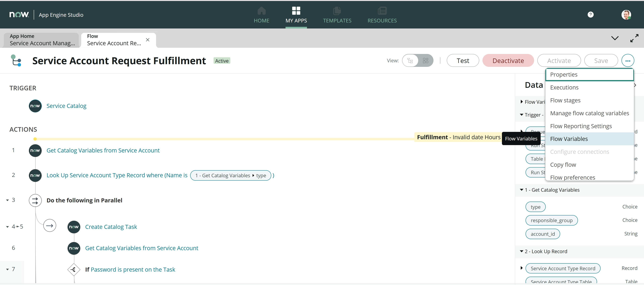Click the parallel branch icon on step 3

click(x=35, y=200)
